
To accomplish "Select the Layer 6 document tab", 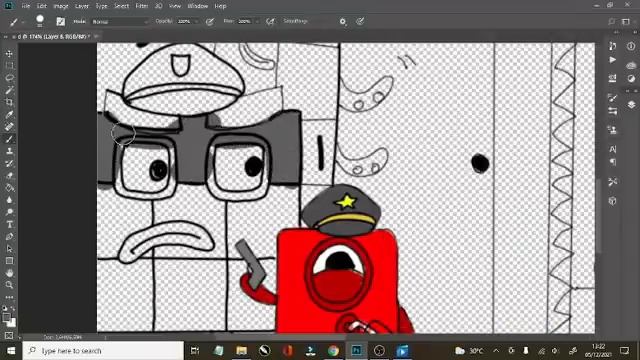I will pos(52,37).
